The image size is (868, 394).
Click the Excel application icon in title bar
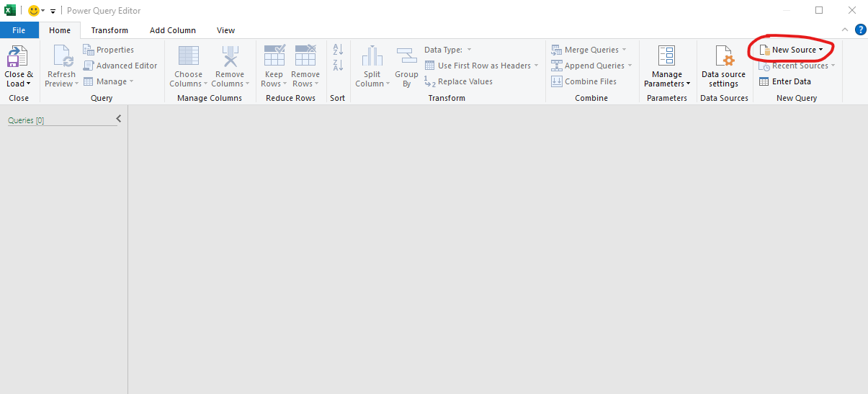click(10, 11)
